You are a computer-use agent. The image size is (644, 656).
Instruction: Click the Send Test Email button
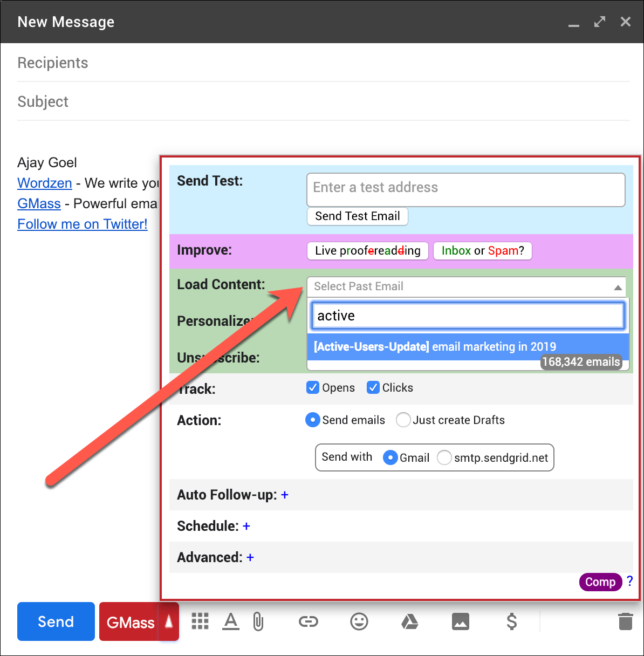(x=357, y=216)
